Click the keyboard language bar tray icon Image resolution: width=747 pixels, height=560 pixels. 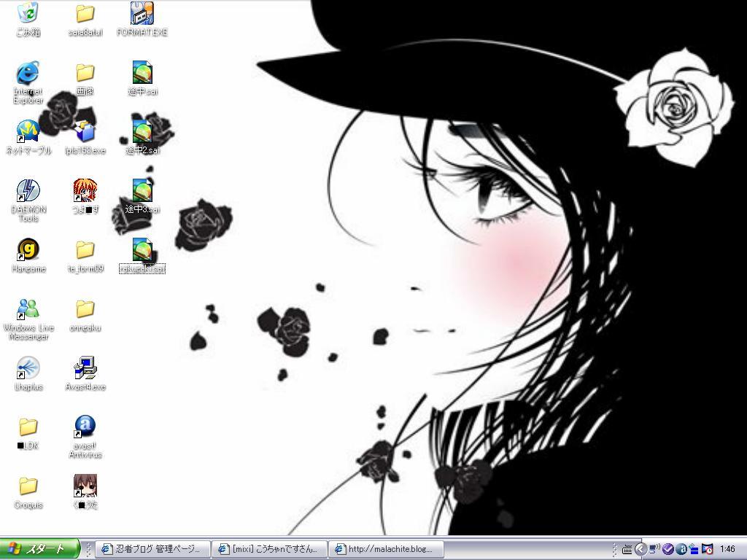627,550
